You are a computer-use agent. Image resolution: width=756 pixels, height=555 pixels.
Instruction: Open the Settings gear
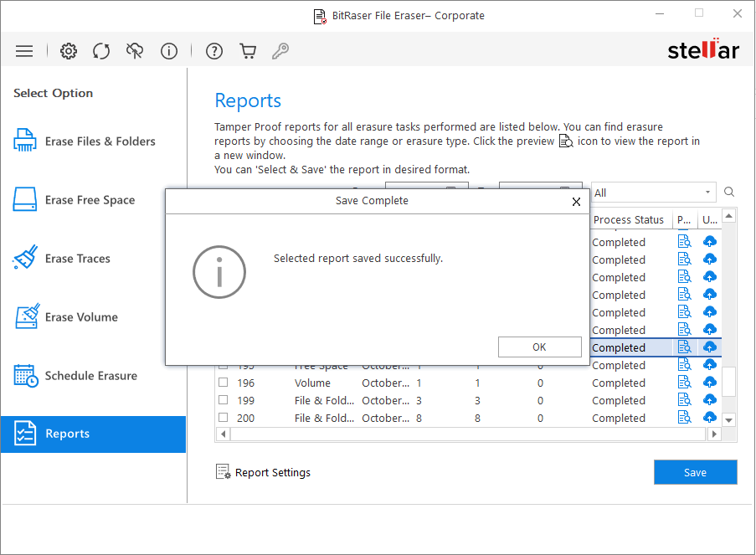click(x=69, y=51)
